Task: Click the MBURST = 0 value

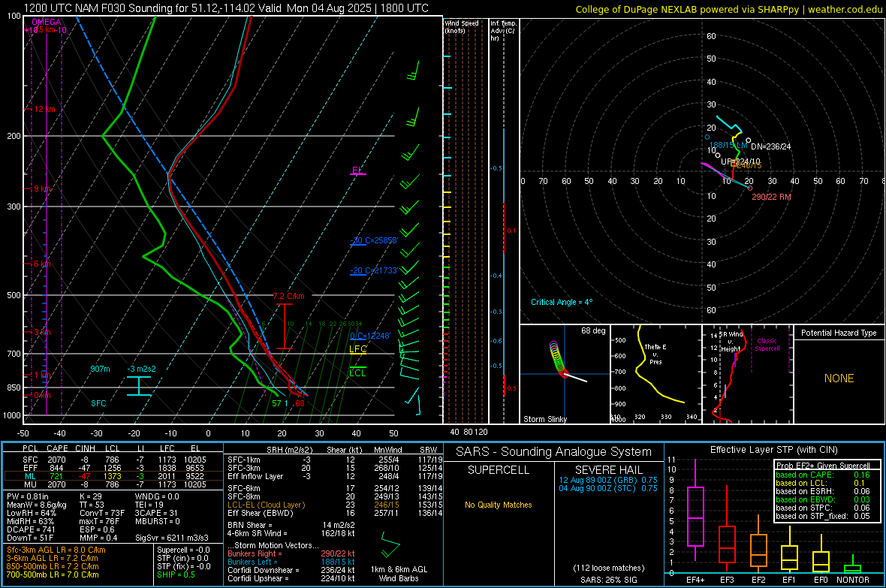Action: coord(157,521)
